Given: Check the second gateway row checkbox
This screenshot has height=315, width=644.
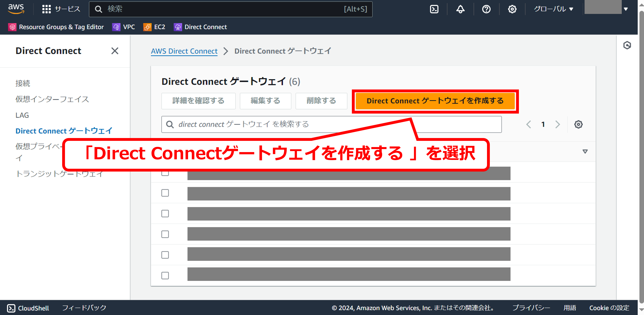Looking at the screenshot, I should 165,193.
